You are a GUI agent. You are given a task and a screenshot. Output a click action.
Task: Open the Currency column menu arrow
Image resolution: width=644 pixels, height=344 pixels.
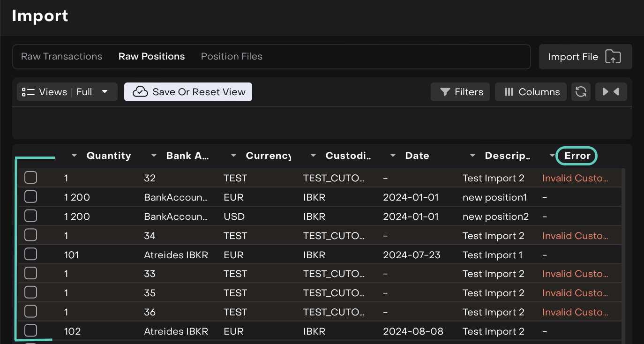tap(233, 156)
